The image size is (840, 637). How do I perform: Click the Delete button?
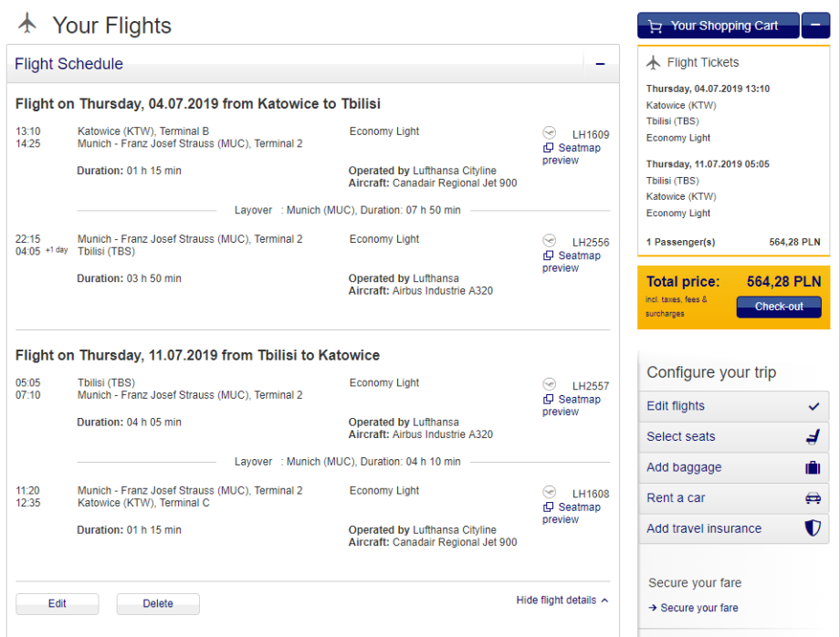[158, 603]
